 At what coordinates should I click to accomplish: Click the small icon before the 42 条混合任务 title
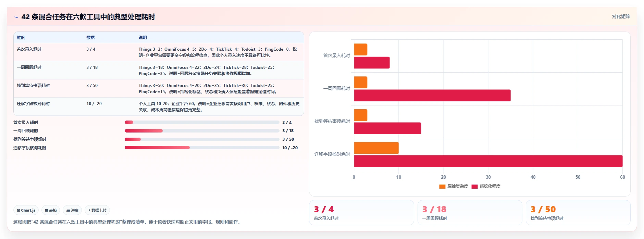16,17
